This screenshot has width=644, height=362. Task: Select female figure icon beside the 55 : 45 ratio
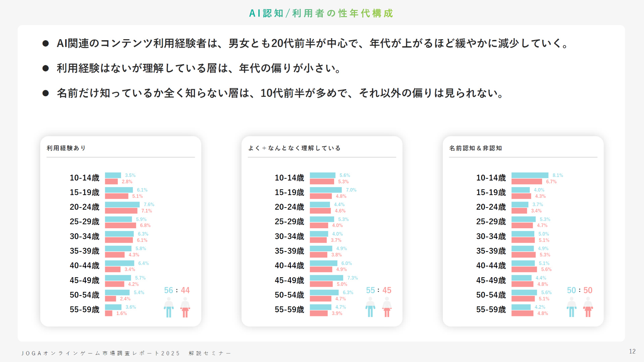pos(387,307)
